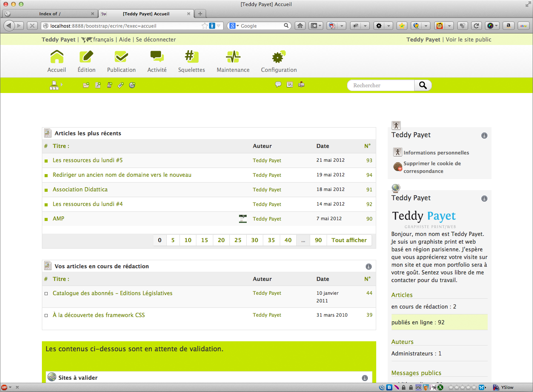Click in the Rechercher search field

click(x=380, y=85)
